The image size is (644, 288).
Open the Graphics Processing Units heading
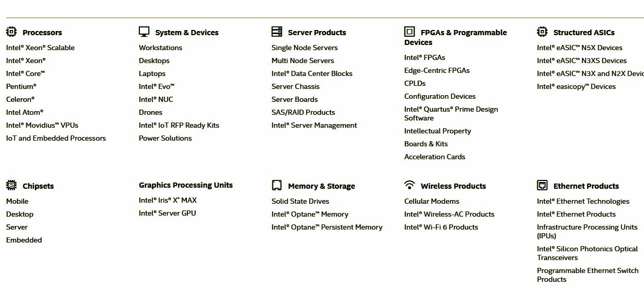pyautogui.click(x=185, y=185)
